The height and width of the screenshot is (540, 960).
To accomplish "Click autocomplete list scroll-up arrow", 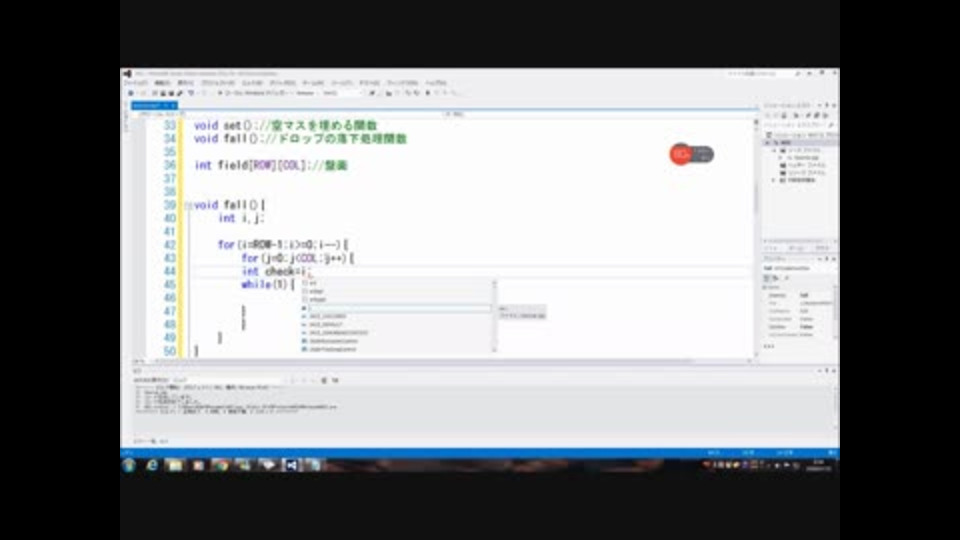I will point(494,283).
